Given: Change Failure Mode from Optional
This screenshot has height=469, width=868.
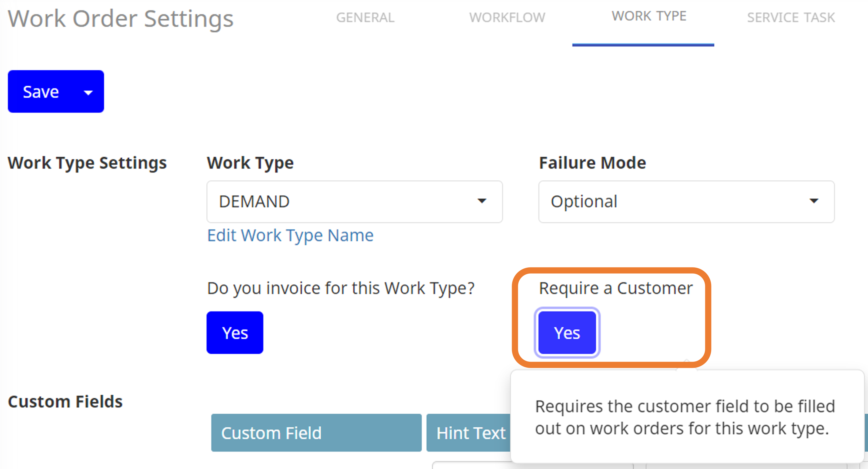Looking at the screenshot, I should (686, 201).
